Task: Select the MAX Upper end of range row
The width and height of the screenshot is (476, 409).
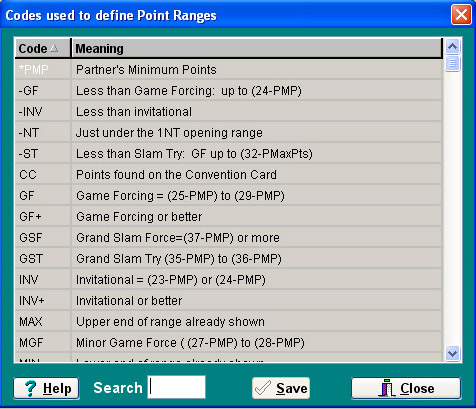Action: click(x=229, y=322)
